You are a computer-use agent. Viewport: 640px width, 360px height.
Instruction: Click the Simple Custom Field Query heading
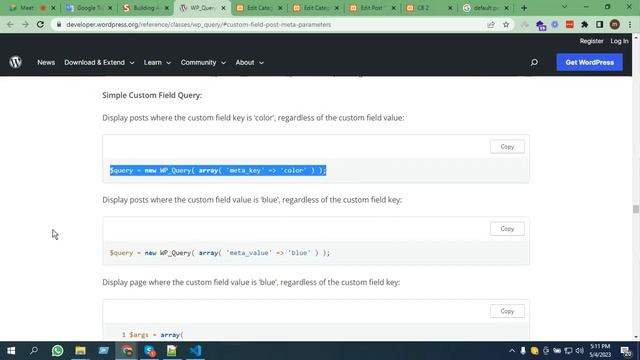[x=152, y=95]
